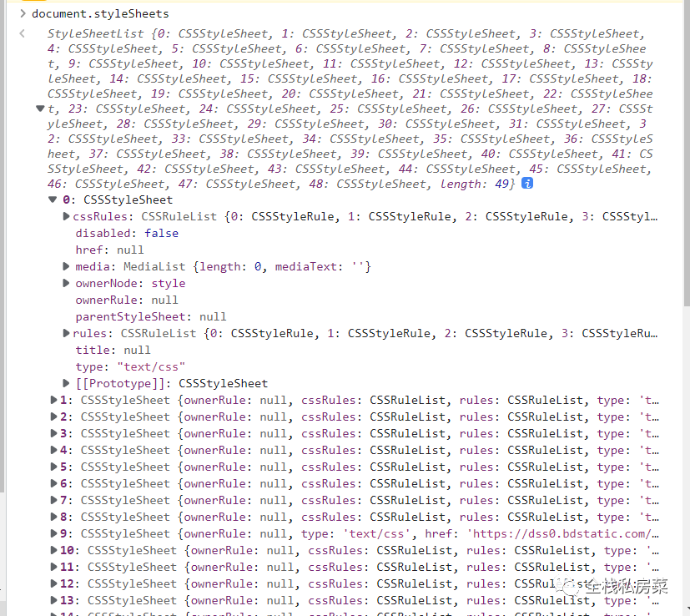Click the blue info icon after length: 49
This screenshot has width=690, height=616.
click(526, 183)
